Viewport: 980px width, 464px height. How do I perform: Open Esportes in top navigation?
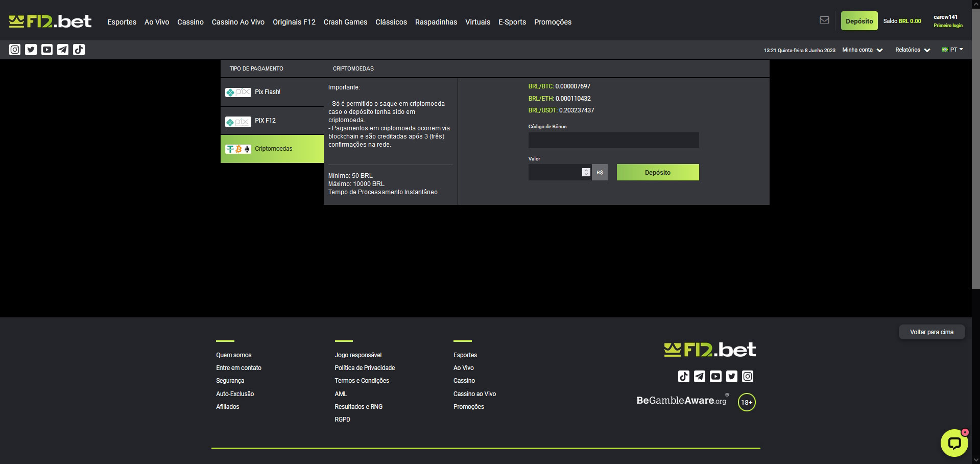[x=122, y=22]
